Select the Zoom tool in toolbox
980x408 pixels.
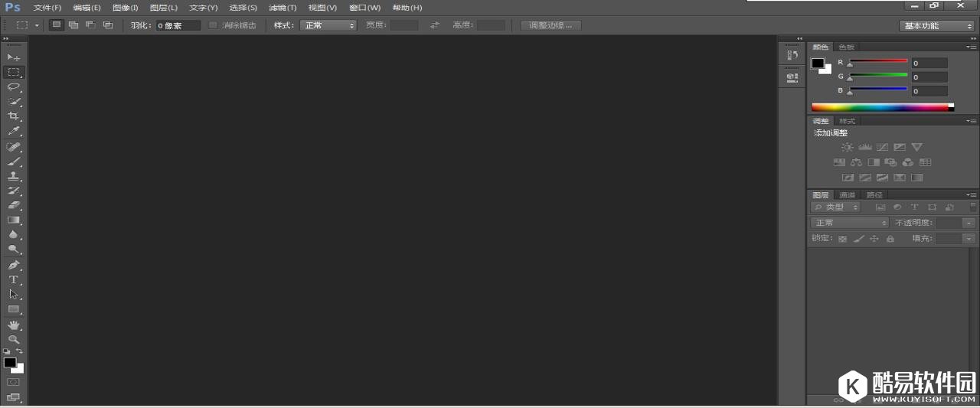pos(13,339)
